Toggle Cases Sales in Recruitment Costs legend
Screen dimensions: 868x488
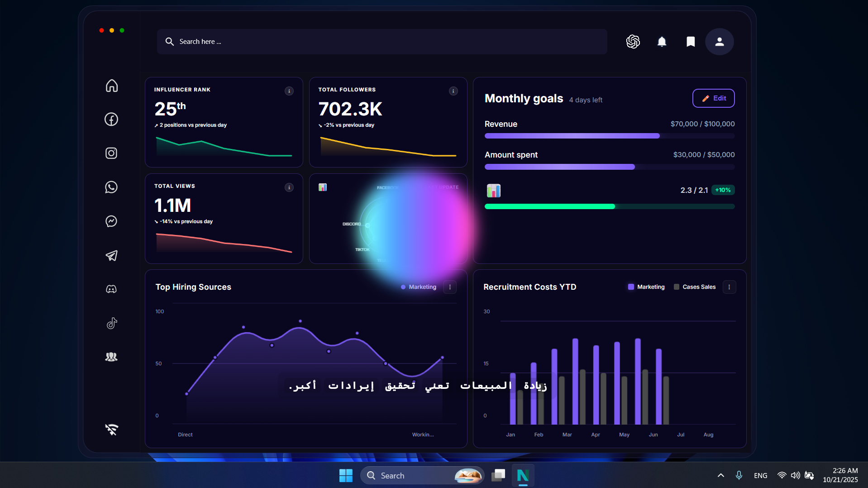click(695, 287)
